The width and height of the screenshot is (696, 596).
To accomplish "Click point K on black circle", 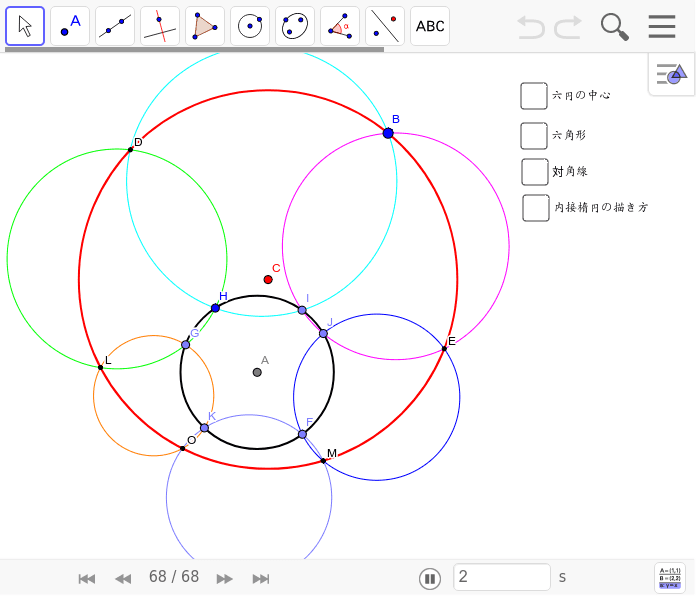I will [x=204, y=428].
